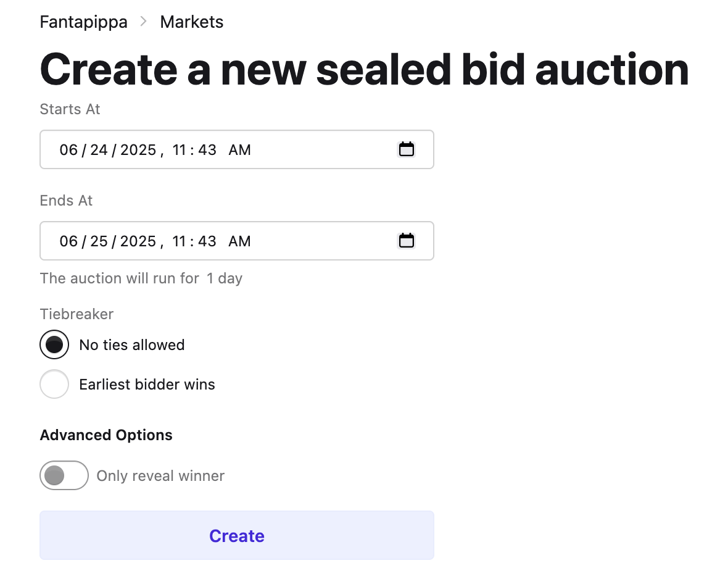Click the Only reveal winner label

[x=160, y=476]
